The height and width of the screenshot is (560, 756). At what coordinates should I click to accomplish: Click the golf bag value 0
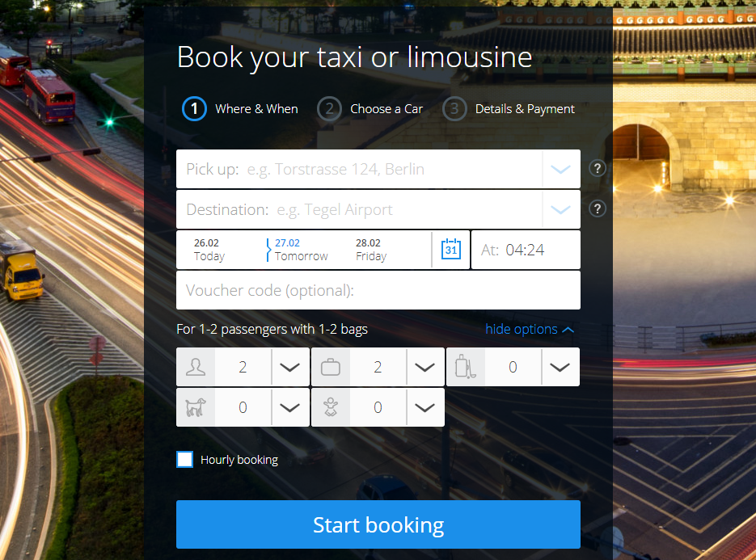pyautogui.click(x=513, y=367)
